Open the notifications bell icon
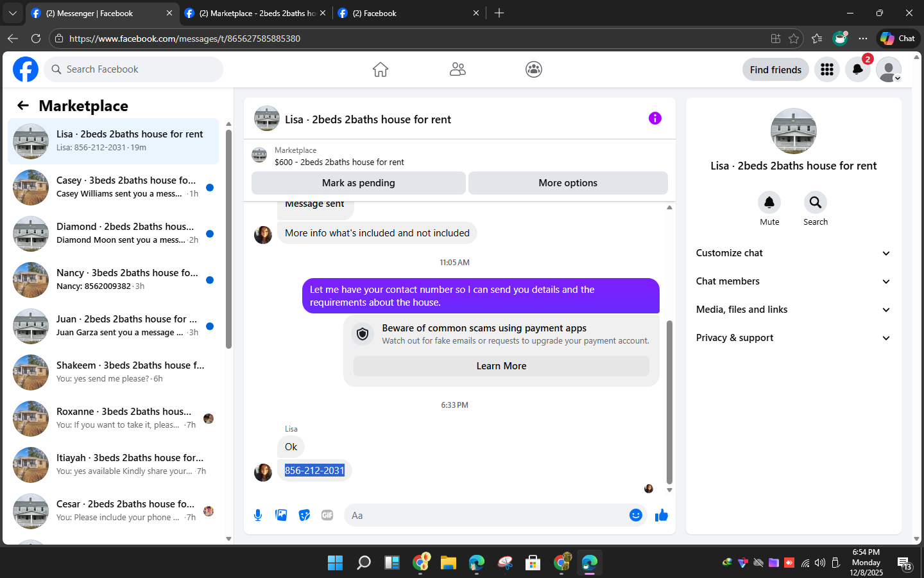The image size is (924, 578). coord(858,69)
